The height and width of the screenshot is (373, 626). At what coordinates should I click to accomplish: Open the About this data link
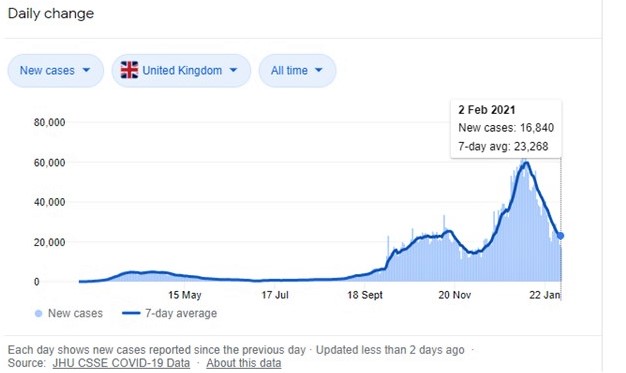[x=244, y=363]
